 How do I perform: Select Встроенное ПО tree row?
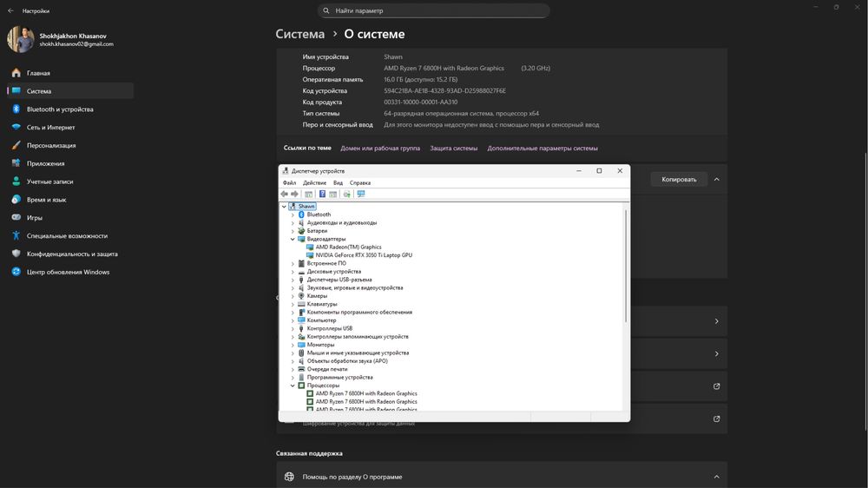(x=326, y=264)
